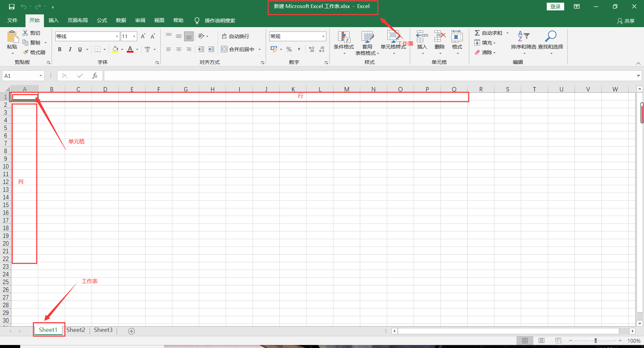Click the Paste clipboard icon
644x348 pixels.
click(12, 37)
